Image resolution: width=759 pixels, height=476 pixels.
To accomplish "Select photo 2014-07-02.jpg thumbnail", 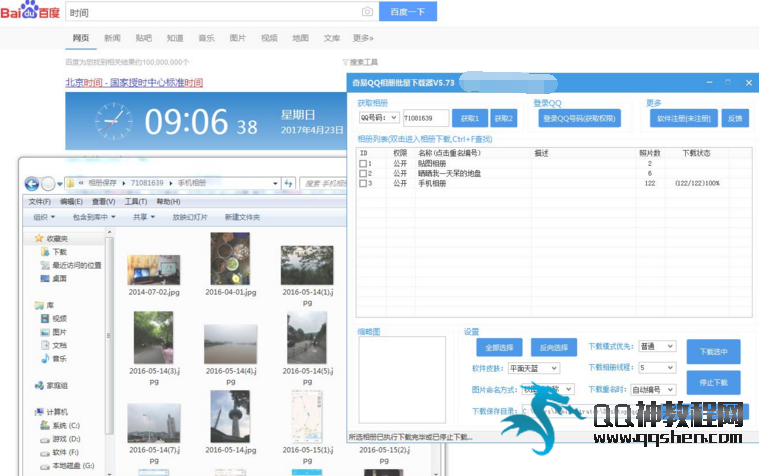I will point(154,270).
